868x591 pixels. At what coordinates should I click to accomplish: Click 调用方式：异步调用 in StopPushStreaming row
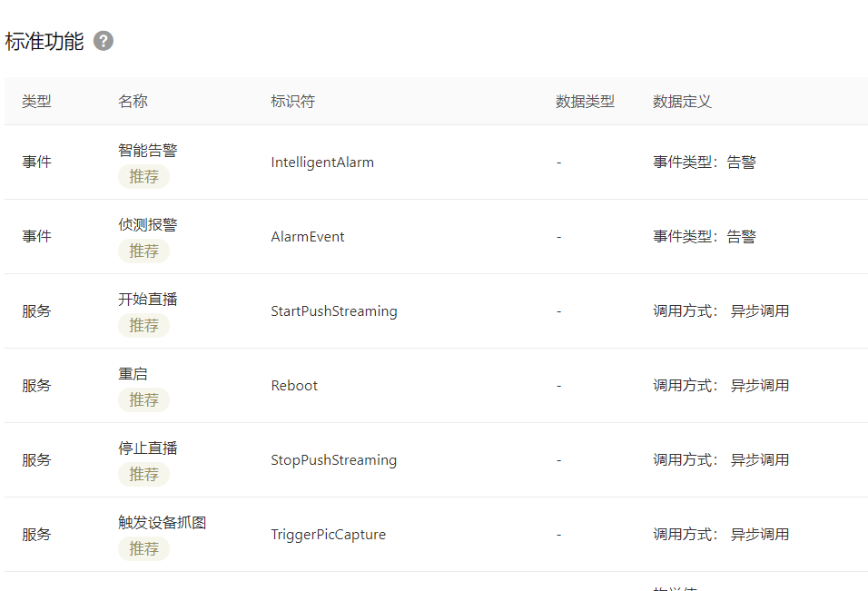721,460
